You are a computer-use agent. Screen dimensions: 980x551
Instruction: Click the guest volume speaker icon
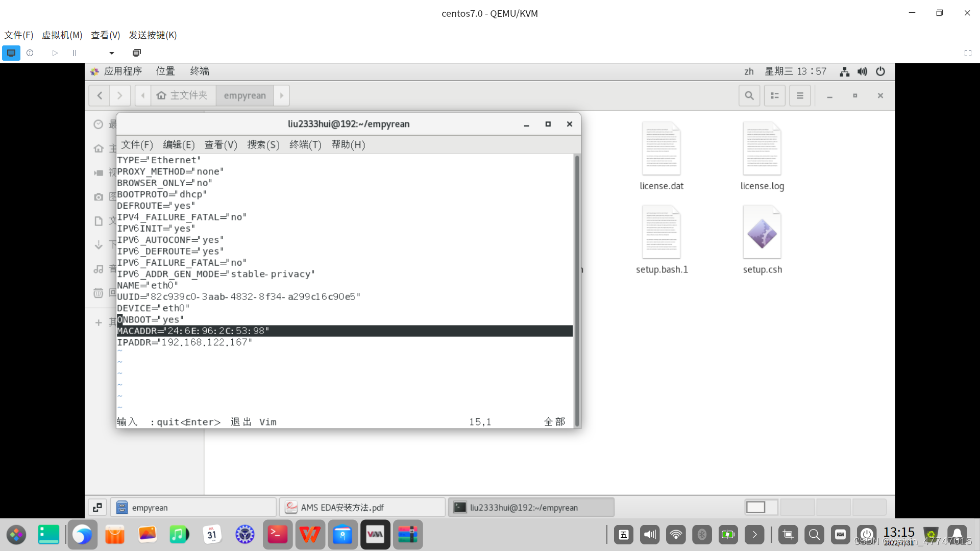[x=862, y=71]
